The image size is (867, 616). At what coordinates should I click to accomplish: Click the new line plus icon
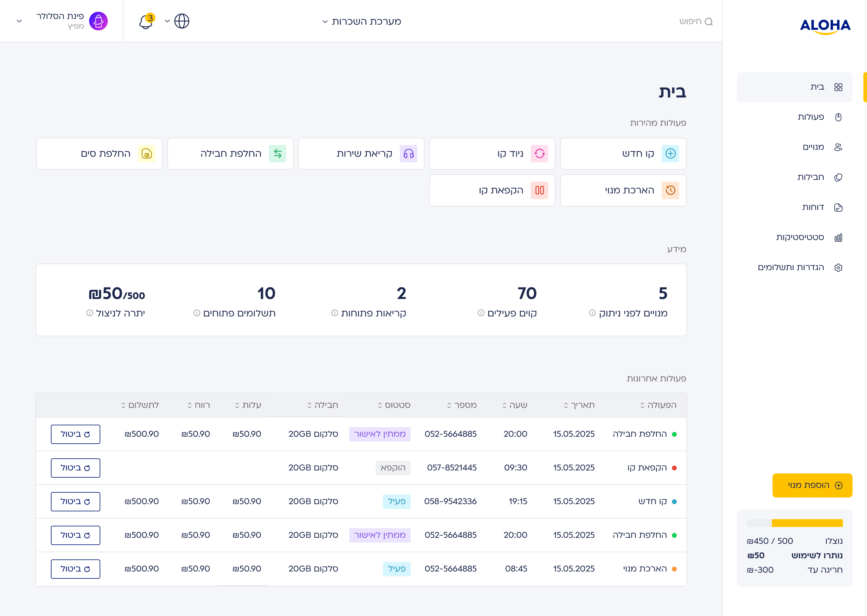[x=670, y=154]
